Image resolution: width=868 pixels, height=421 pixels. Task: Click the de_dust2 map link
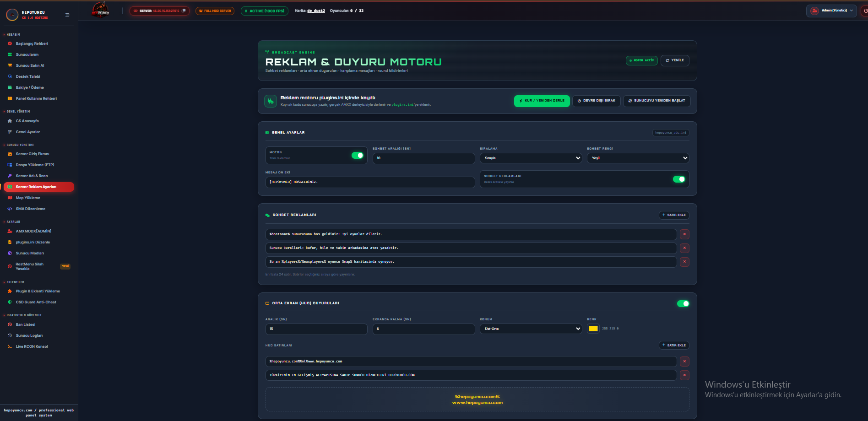pyautogui.click(x=316, y=11)
